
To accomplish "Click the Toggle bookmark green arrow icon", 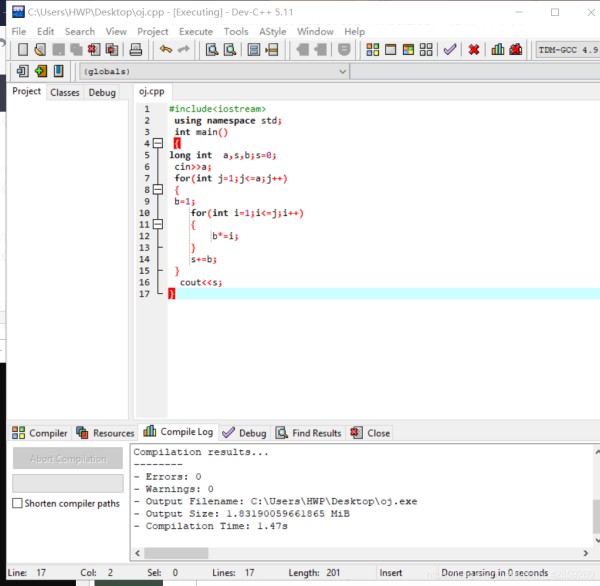I will tap(41, 71).
